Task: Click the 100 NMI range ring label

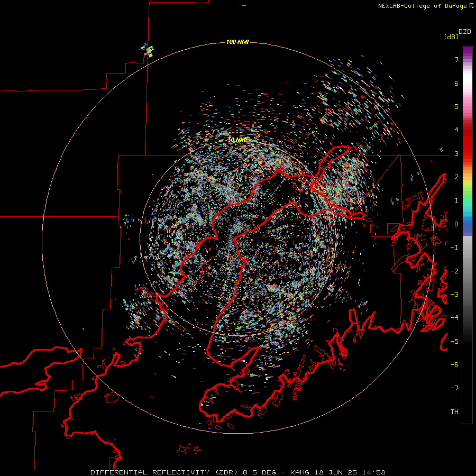Action: (237, 42)
